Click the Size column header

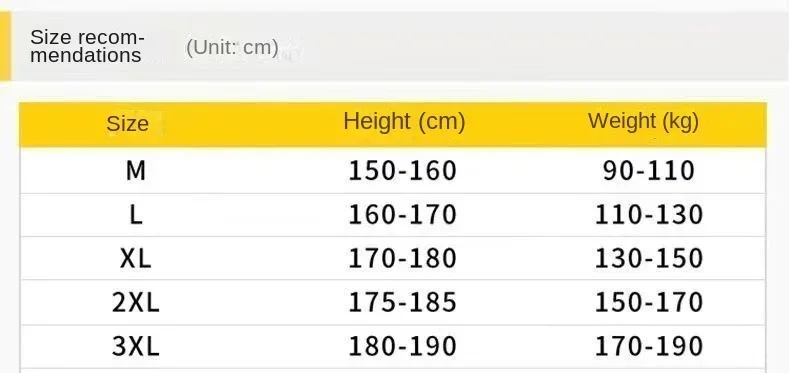[x=127, y=124]
